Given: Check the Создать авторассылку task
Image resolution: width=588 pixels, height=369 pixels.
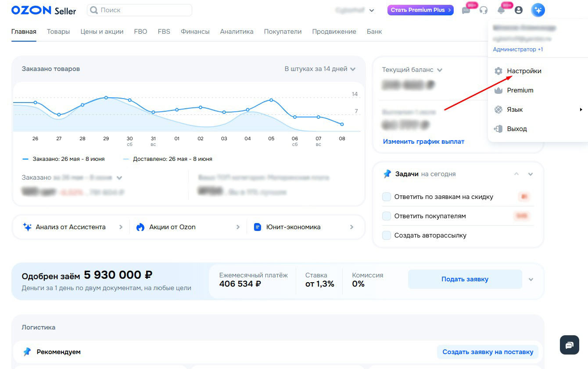Looking at the screenshot, I should pyautogui.click(x=387, y=235).
